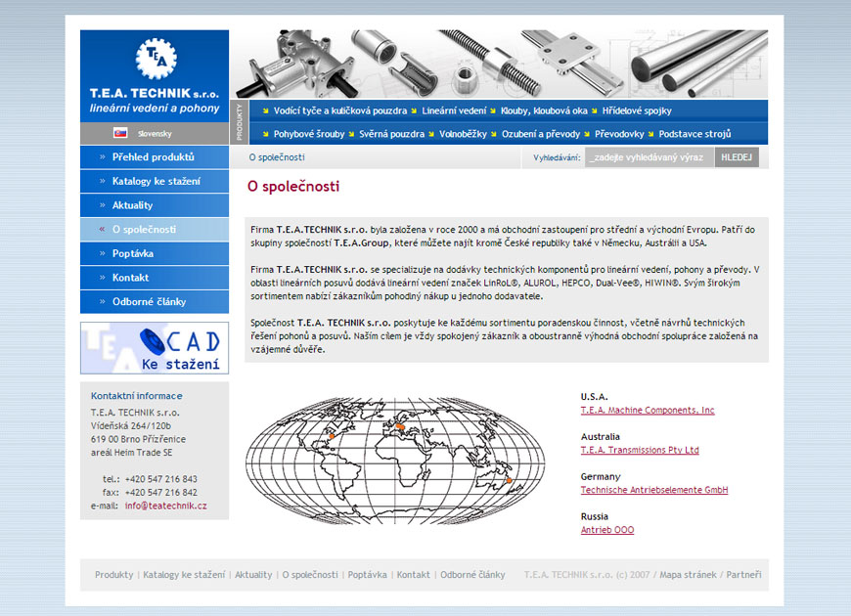This screenshot has width=851, height=616.
Task: Open Technische Antriebselemente GmbH link
Action: coord(654,490)
